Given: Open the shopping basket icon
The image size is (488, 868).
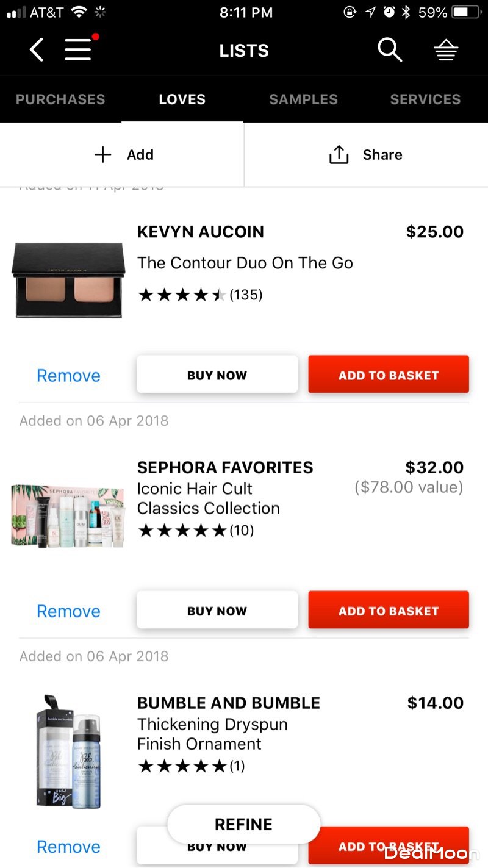Looking at the screenshot, I should 446,51.
